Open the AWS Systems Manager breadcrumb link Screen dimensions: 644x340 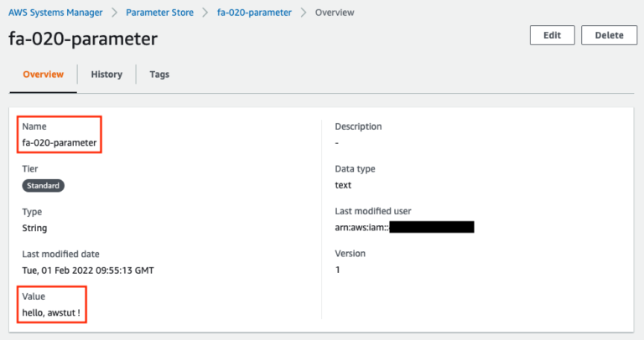tap(55, 13)
